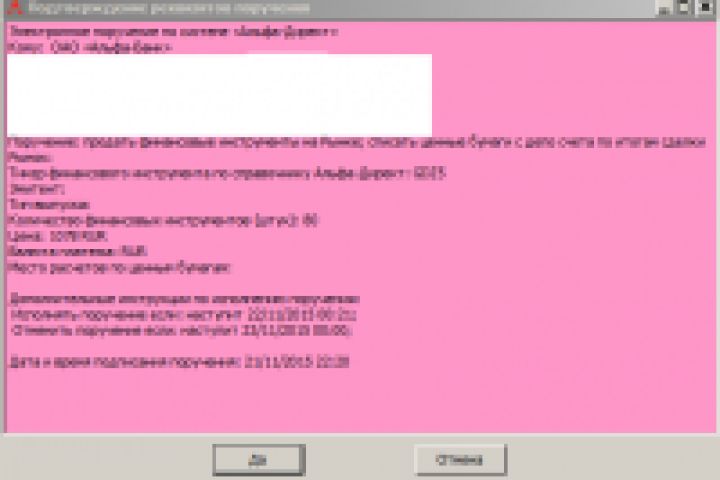
Task: Select the Рынок line
Action: [30, 158]
